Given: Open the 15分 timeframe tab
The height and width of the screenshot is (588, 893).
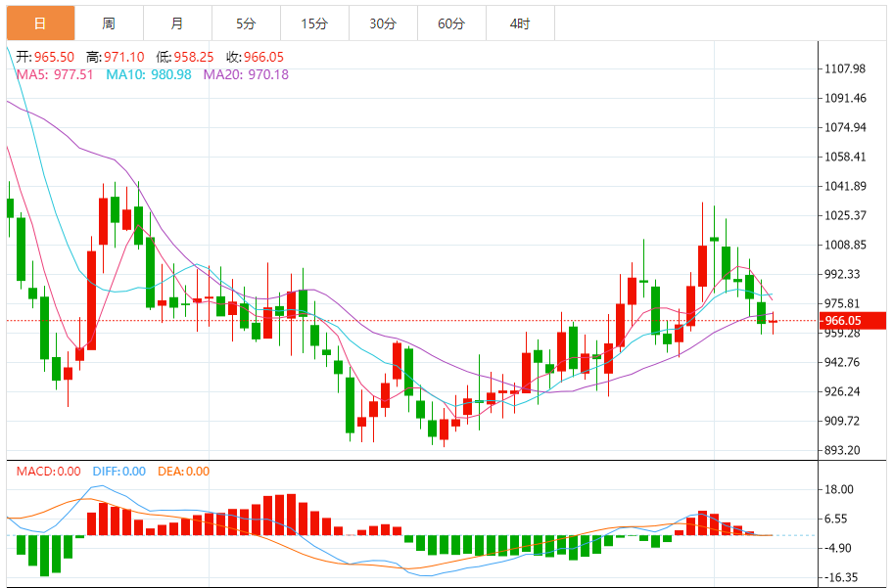Looking at the screenshot, I should (314, 23).
